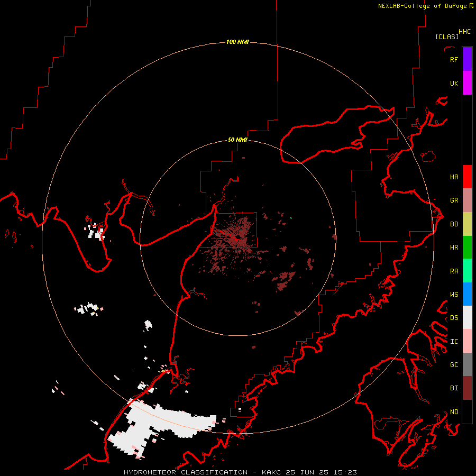Click the UK magenta legend swatch
This screenshot has height=476, width=476.
click(467, 83)
